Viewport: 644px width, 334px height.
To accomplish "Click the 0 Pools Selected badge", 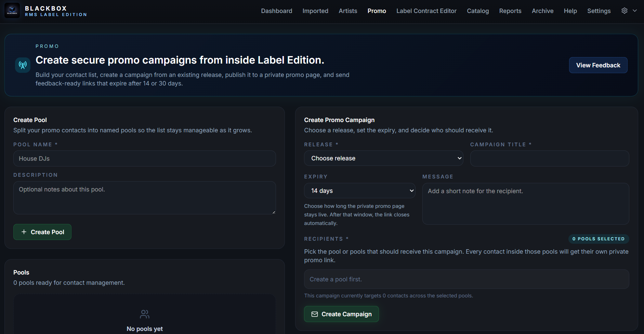I will pos(599,239).
